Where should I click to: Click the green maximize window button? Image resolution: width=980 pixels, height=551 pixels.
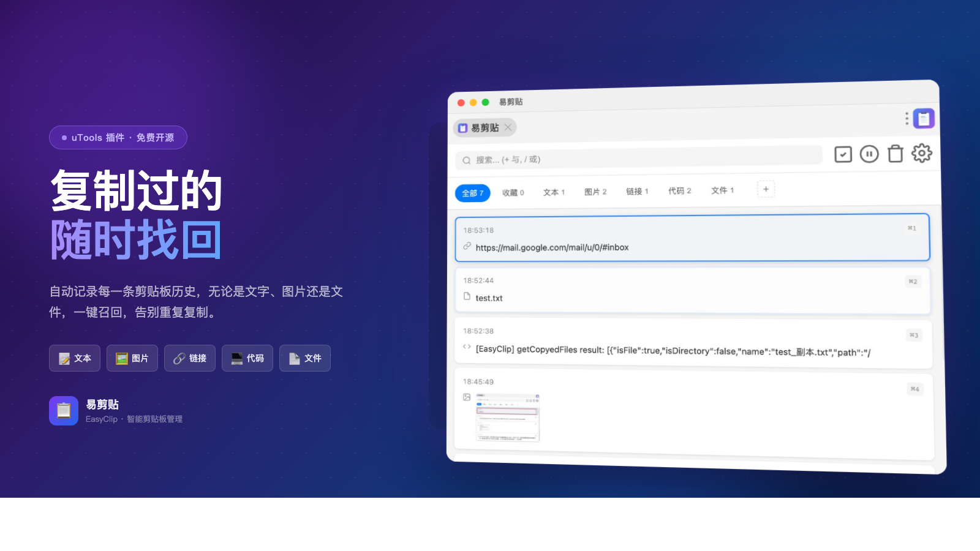coord(485,102)
